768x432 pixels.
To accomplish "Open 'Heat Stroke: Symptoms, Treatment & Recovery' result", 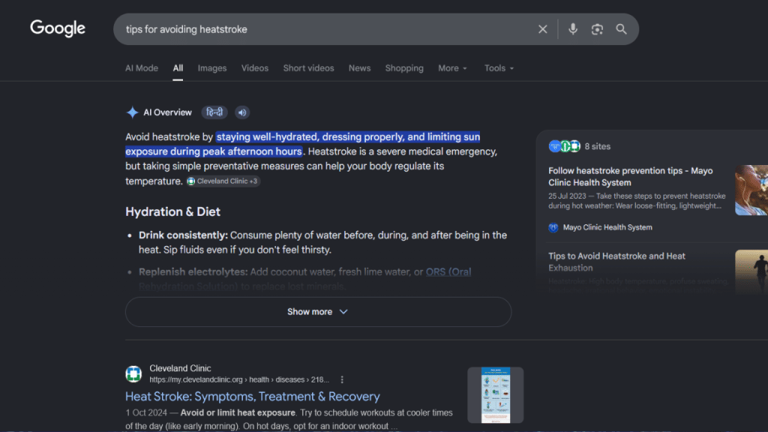I will pos(252,396).
